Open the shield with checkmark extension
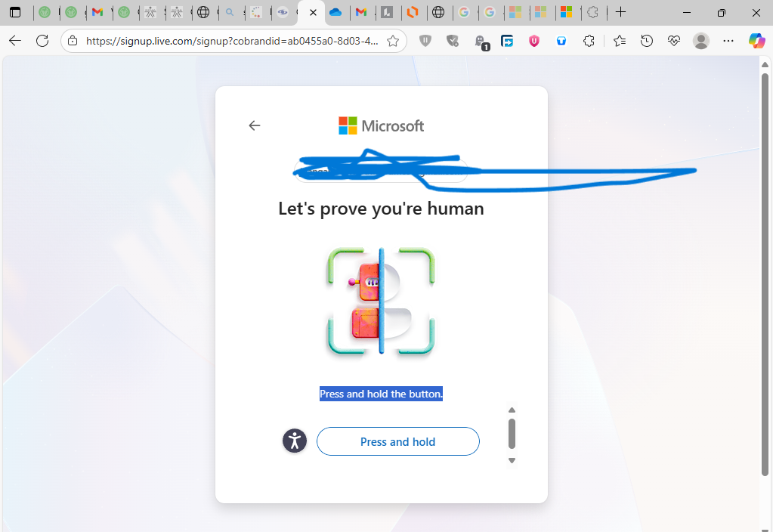 click(452, 41)
